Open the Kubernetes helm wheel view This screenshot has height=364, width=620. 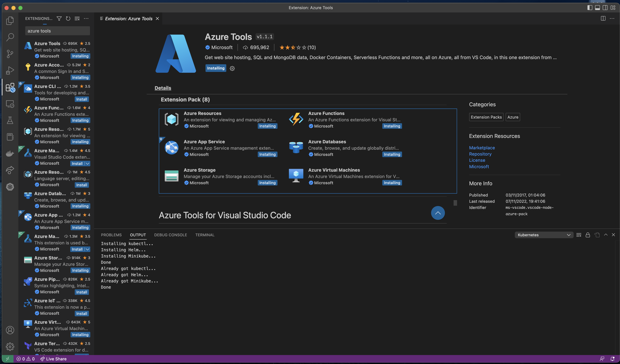click(10, 186)
